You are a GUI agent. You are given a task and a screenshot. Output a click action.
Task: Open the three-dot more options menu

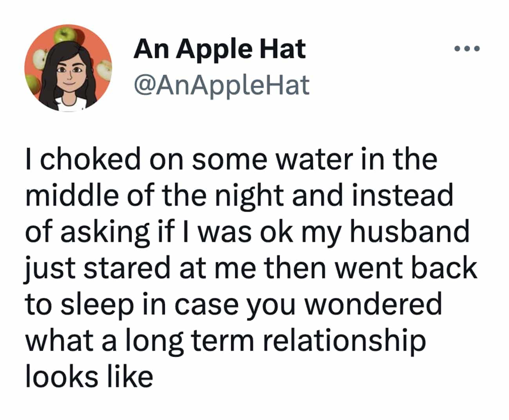tap(466, 49)
